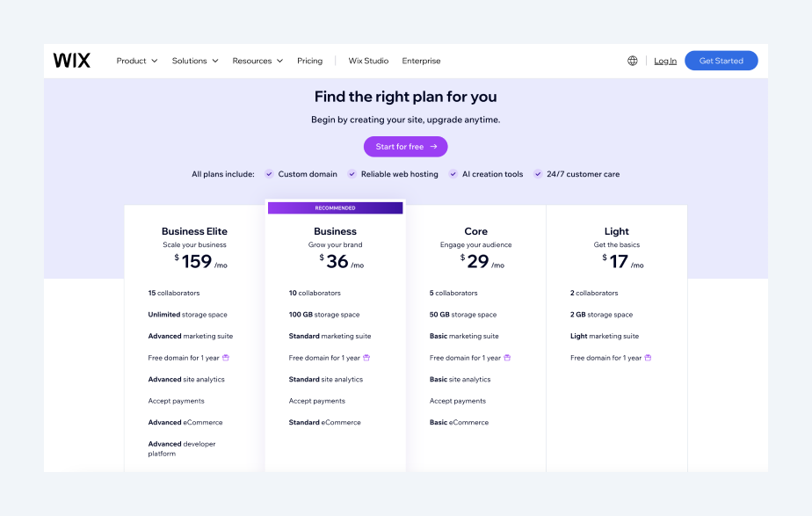Click gift icon in Light plan free domain row
This screenshot has width=812, height=516.
pos(648,358)
